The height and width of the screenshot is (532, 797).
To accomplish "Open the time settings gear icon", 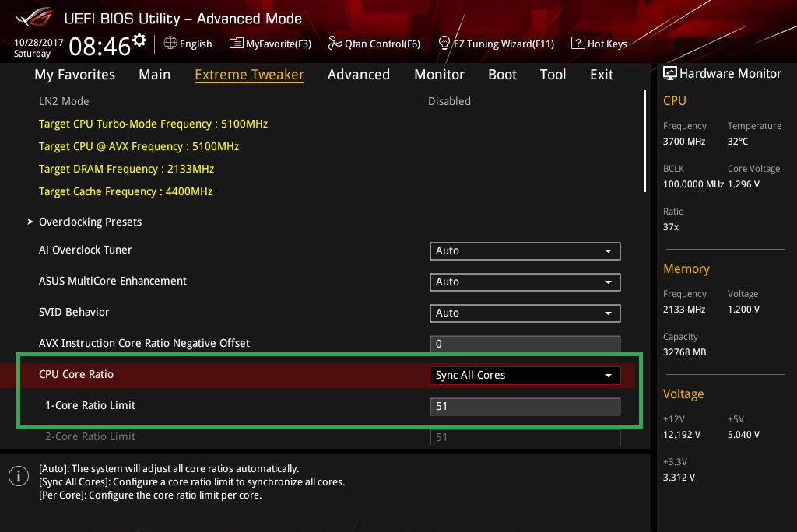I will pyautogui.click(x=139, y=40).
